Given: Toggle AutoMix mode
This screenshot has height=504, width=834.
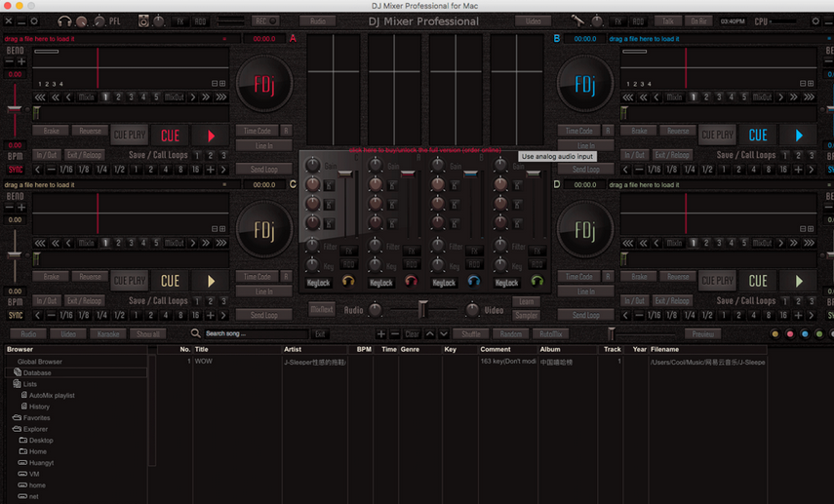Looking at the screenshot, I should pos(550,333).
